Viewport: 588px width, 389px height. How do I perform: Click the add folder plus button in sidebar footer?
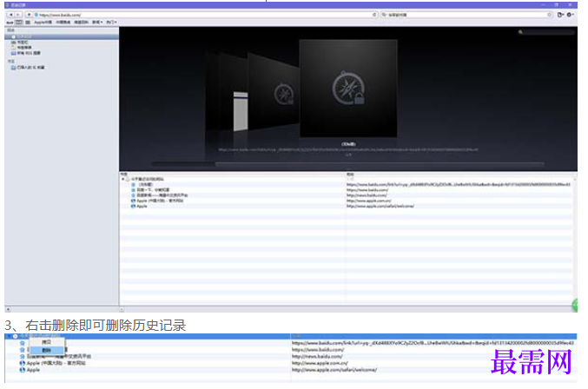[x=8, y=310]
